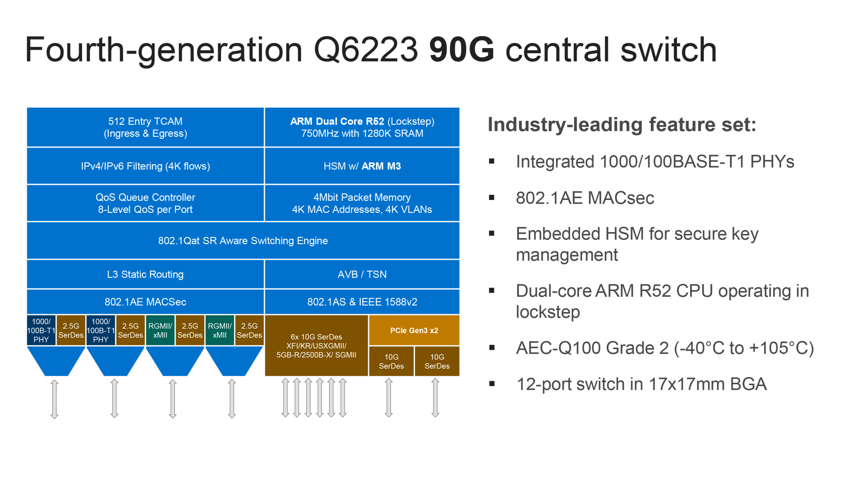The height and width of the screenshot is (488, 868).
Task: Select the PCIe Gen3 x2 orange block
Action: click(414, 330)
